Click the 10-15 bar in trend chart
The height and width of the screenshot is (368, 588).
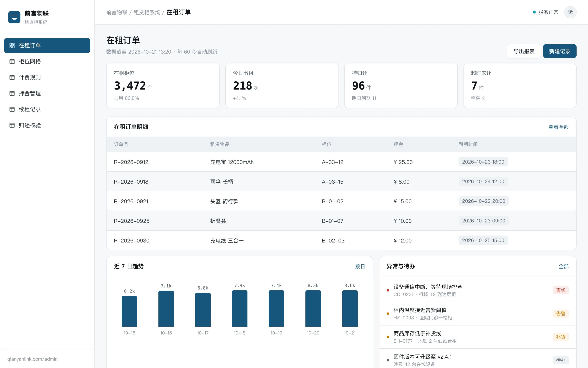pyautogui.click(x=129, y=311)
